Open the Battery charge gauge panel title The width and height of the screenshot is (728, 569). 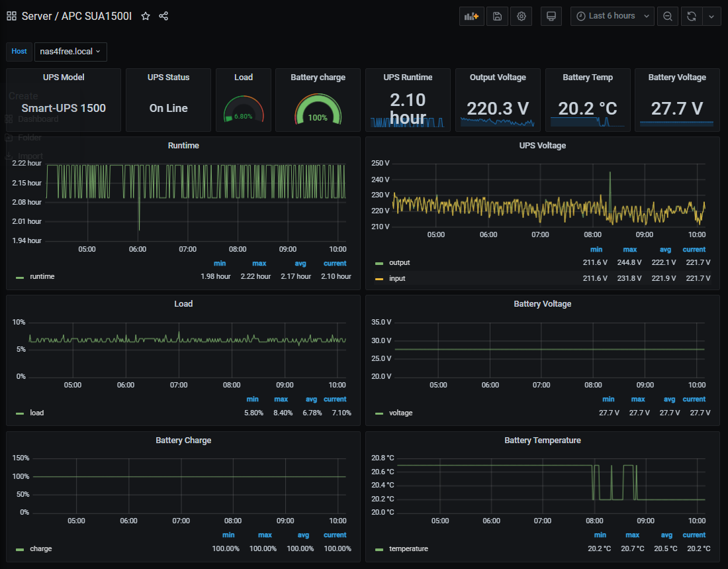pyautogui.click(x=318, y=77)
